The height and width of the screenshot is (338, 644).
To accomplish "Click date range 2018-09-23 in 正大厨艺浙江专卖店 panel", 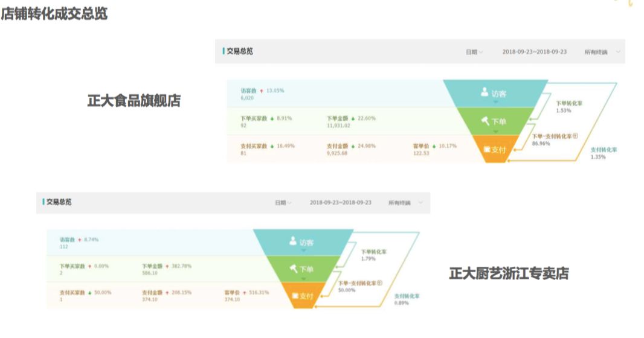I will click(341, 203).
